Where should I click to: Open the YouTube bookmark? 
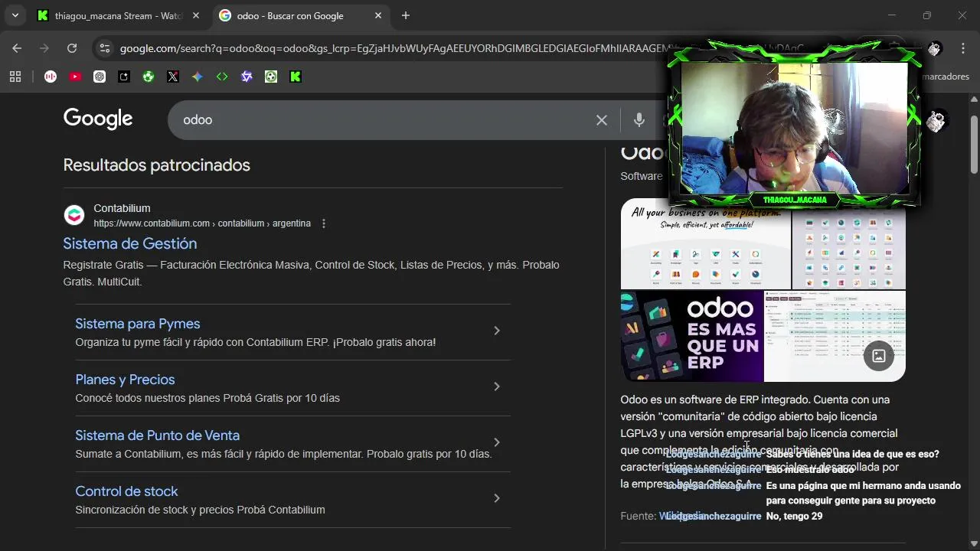(x=75, y=77)
